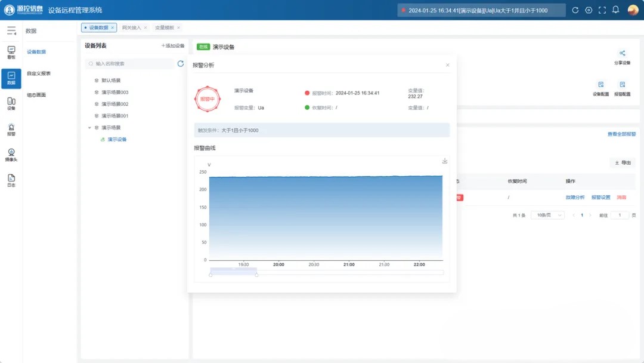Select 演示场景001 in the device tree
Image resolution: width=644 pixels, height=363 pixels.
pos(115,116)
